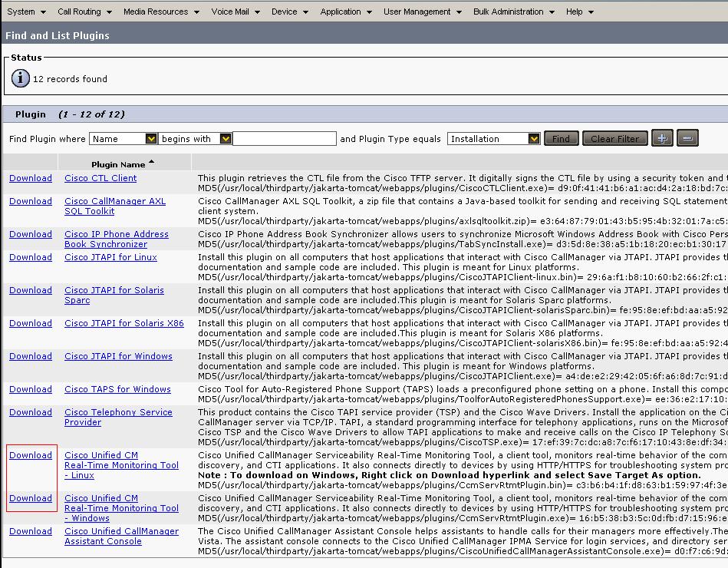Open the Real-Time Monitoring Tool - Windows name link
The width and height of the screenshot is (728, 568).
pos(122,507)
